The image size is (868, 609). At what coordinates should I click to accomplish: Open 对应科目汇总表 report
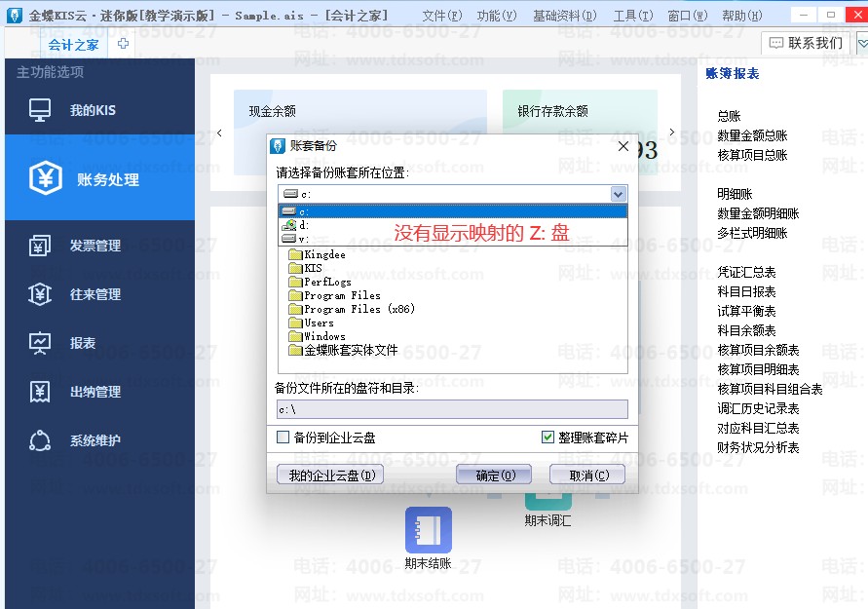[758, 428]
